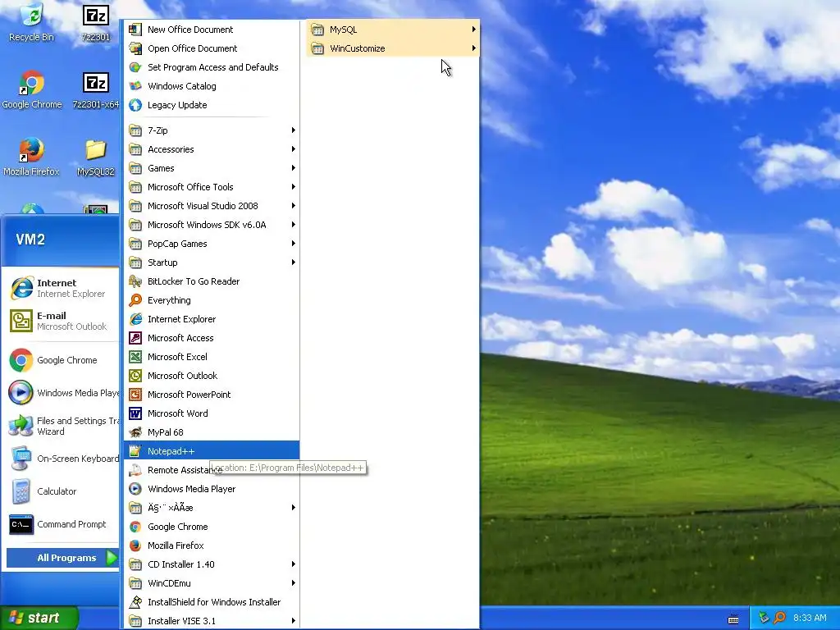Open On-Screen Keyboard from Start menu
The image size is (840, 630).
[x=61, y=459]
